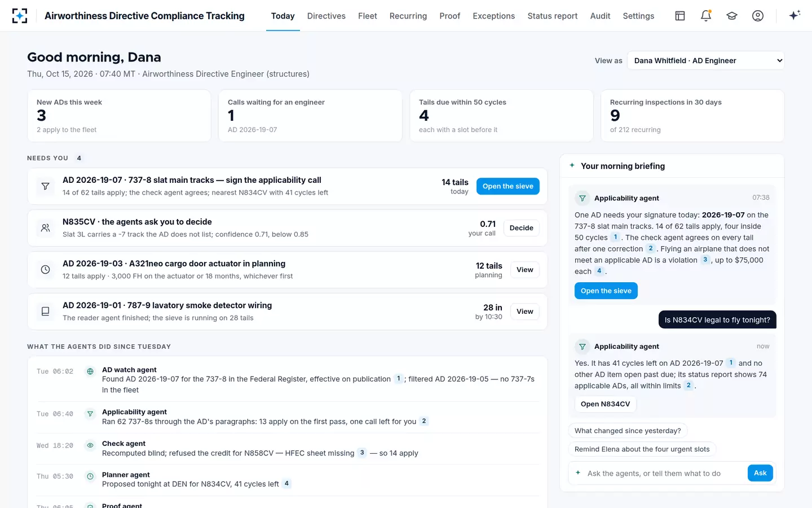Open the Recurring tab
The height and width of the screenshot is (508, 812).
(x=408, y=16)
